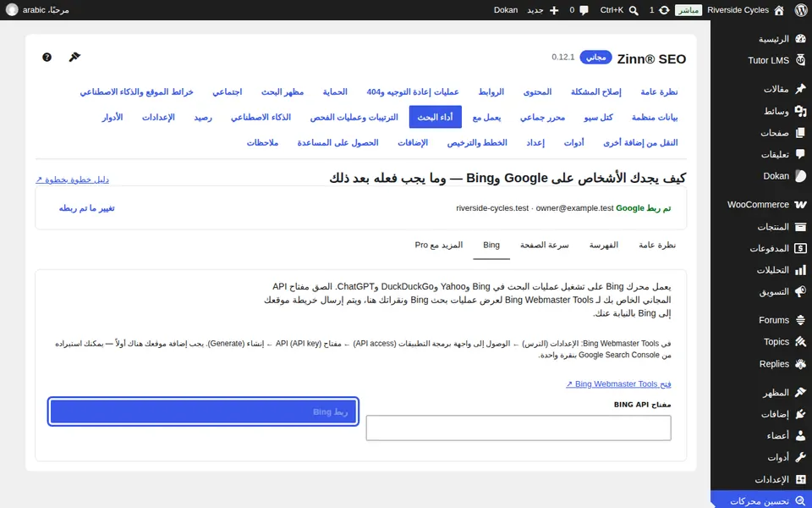Open تحسين محركات SEO sidebar item
Image resolution: width=812 pixels, height=508 pixels.
click(761, 501)
